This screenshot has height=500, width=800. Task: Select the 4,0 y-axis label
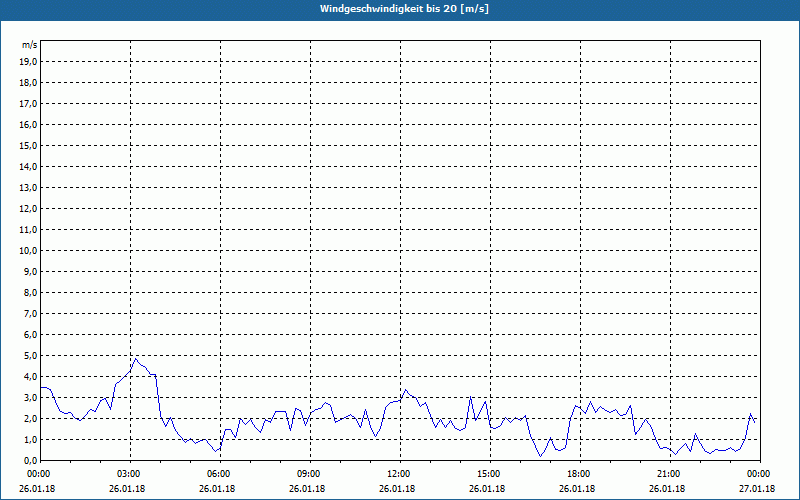(x=31, y=376)
